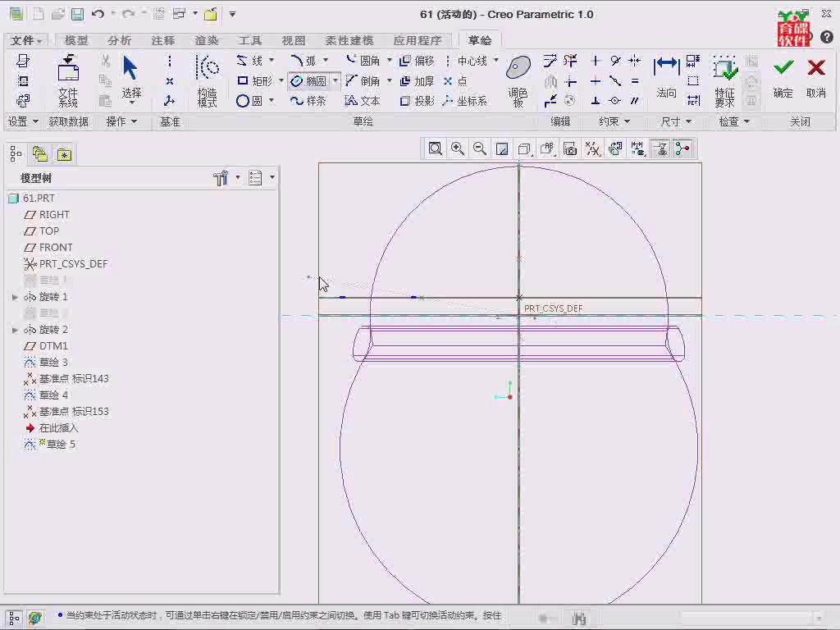Select the Coordinate System sketch tool
The height and width of the screenshot is (630, 840).
pyautogui.click(x=466, y=101)
